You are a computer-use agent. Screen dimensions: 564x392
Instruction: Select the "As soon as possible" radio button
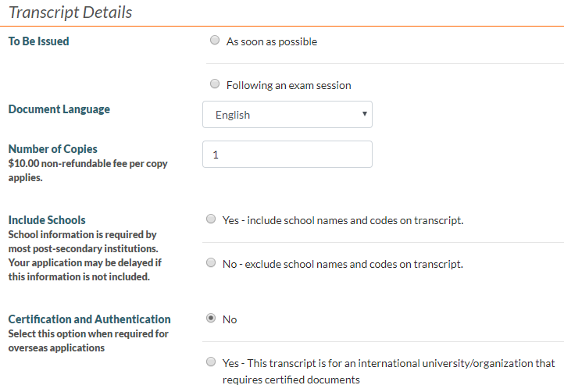[x=215, y=41]
